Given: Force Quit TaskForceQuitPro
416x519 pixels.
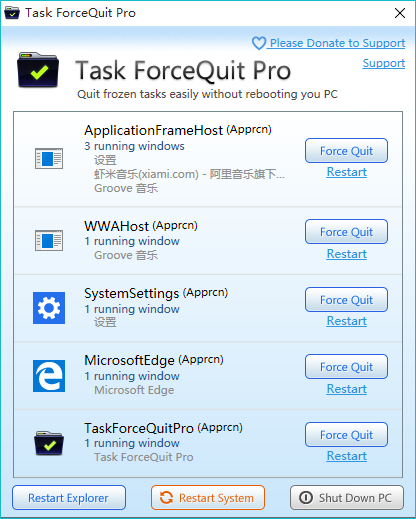Looking at the screenshot, I should coord(346,435).
